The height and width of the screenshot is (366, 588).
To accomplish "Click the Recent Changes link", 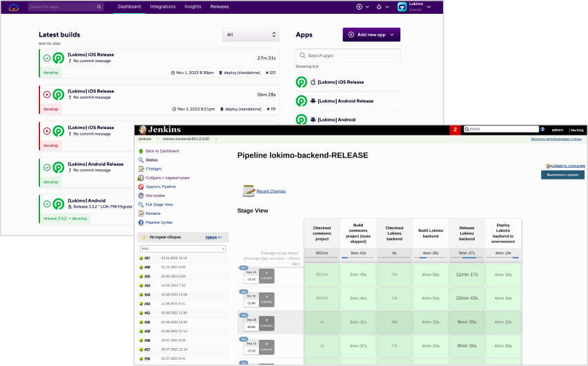I will click(x=271, y=191).
